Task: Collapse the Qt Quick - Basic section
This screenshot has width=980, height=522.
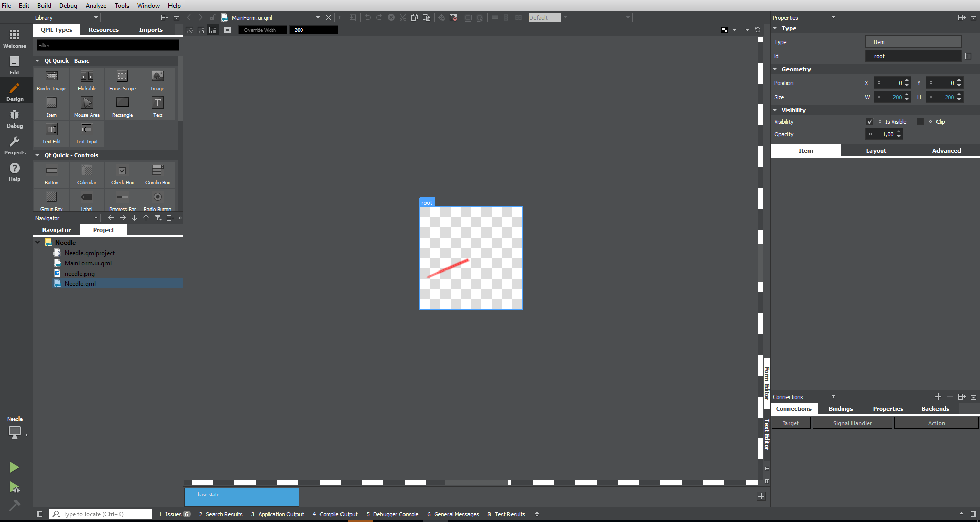Action: click(x=38, y=61)
